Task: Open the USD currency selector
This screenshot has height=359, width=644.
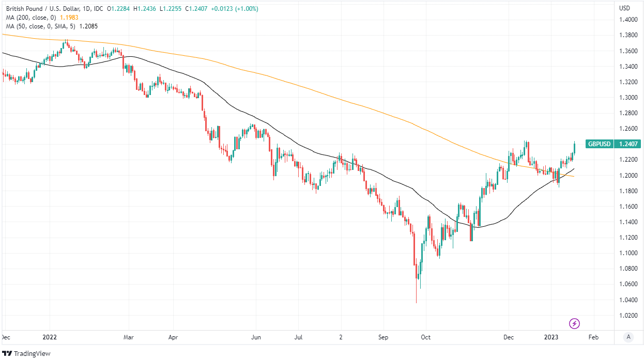Action: pos(624,8)
